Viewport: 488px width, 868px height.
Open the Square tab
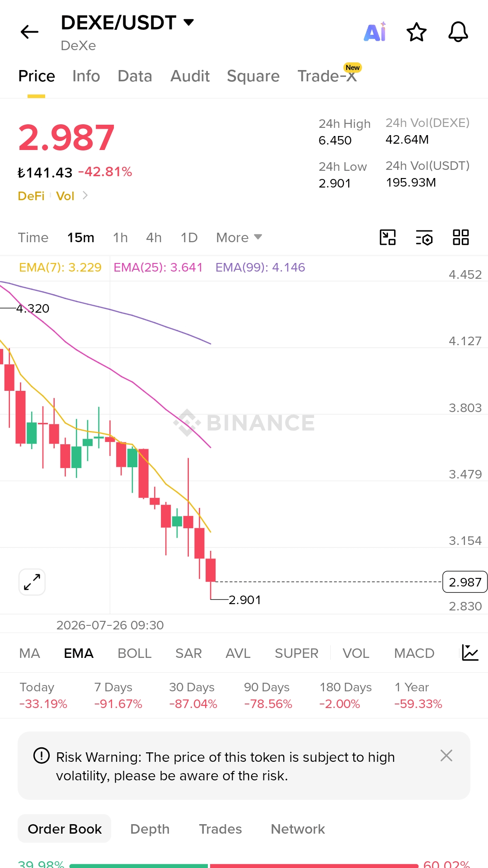click(x=253, y=76)
